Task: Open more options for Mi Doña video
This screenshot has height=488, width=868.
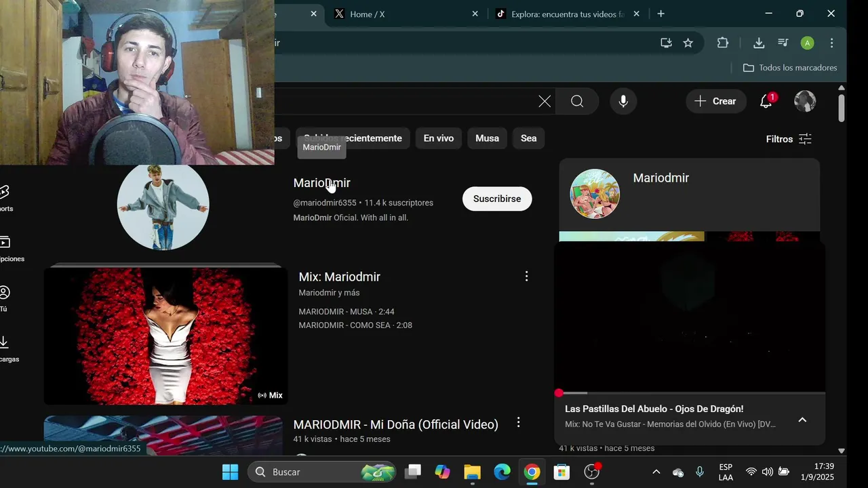Action: click(x=518, y=422)
